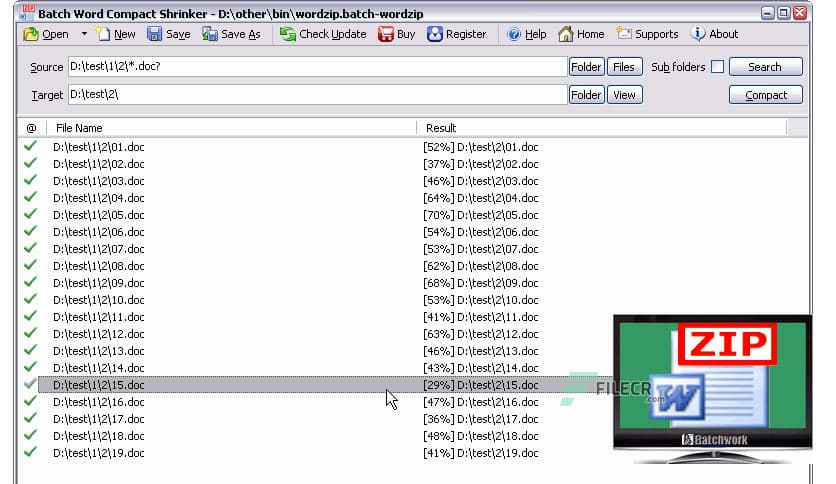Select row D:\test\1\2\09.doc
Screen dimensions: 836x484
[99, 283]
